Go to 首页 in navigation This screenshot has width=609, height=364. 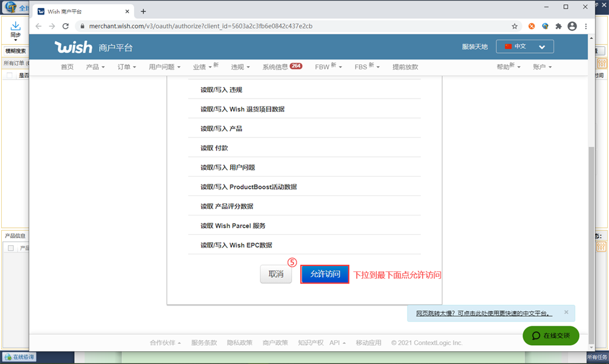pos(67,67)
